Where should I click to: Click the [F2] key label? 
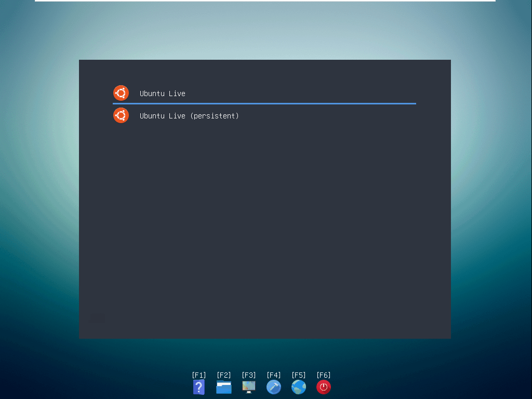[x=224, y=375]
